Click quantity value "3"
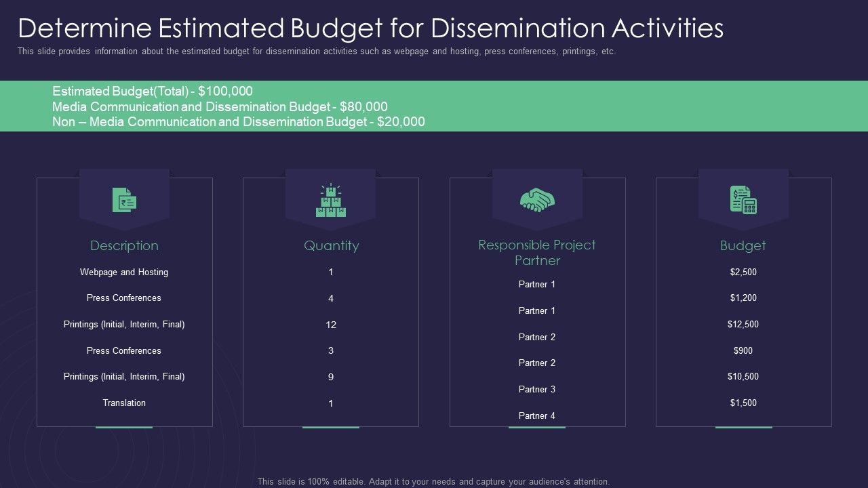This screenshot has height=488, width=868. pyautogui.click(x=331, y=350)
